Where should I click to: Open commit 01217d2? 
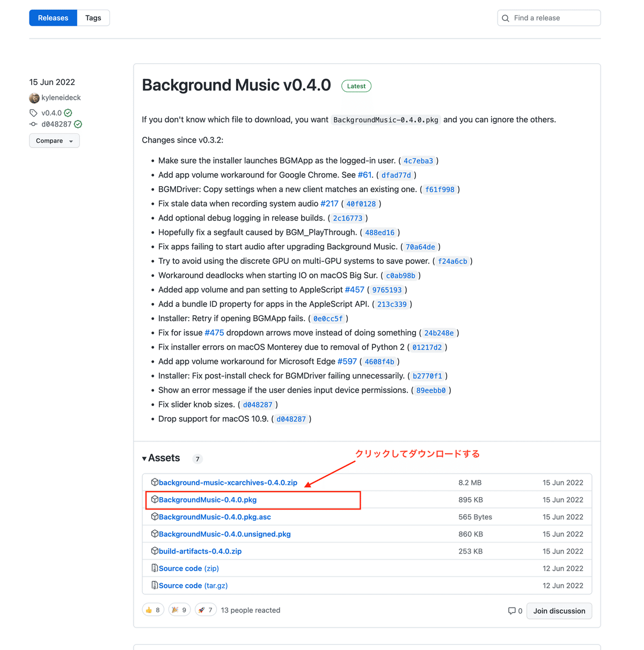[427, 348]
